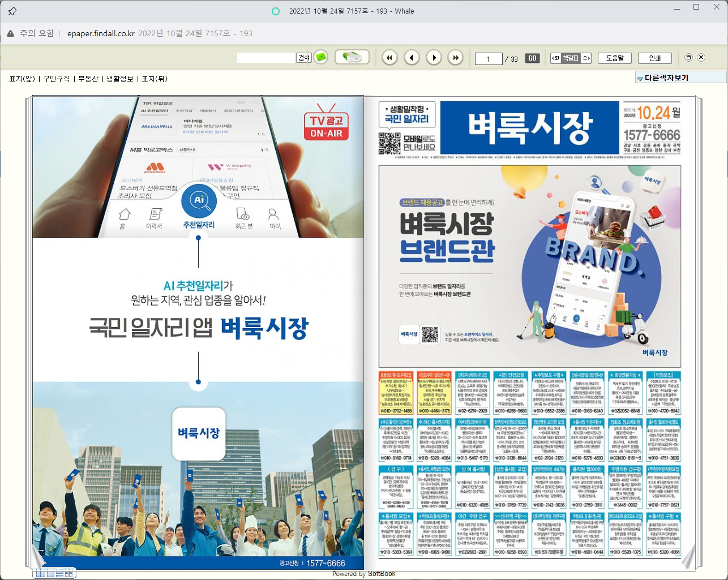Open the 표지(뒤) back cover section
This screenshot has height=580, width=728.
click(x=155, y=79)
